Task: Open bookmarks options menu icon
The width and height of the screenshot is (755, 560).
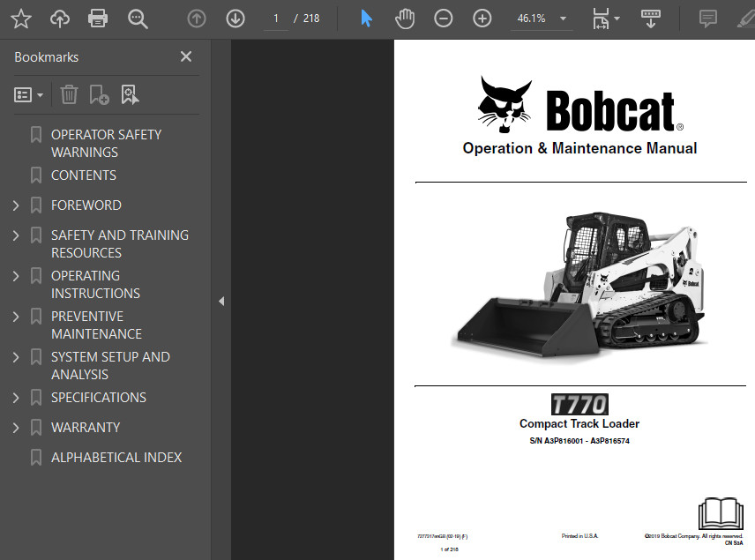Action: pos(23,95)
